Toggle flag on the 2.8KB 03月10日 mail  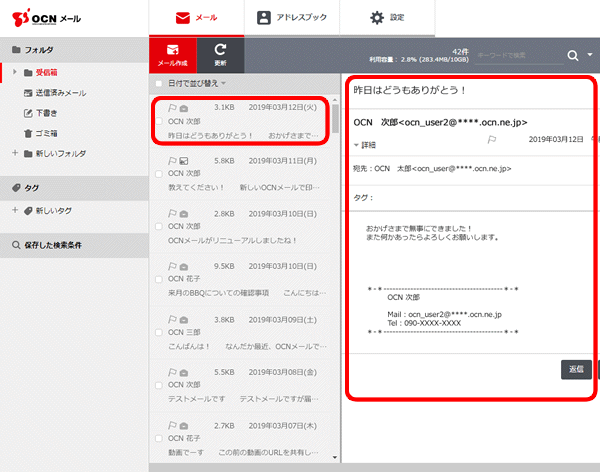(x=172, y=213)
